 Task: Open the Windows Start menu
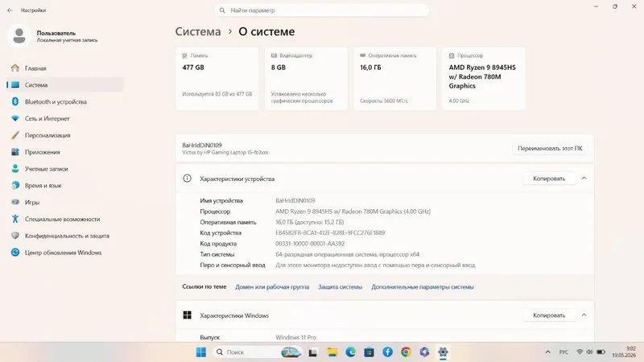[200, 352]
